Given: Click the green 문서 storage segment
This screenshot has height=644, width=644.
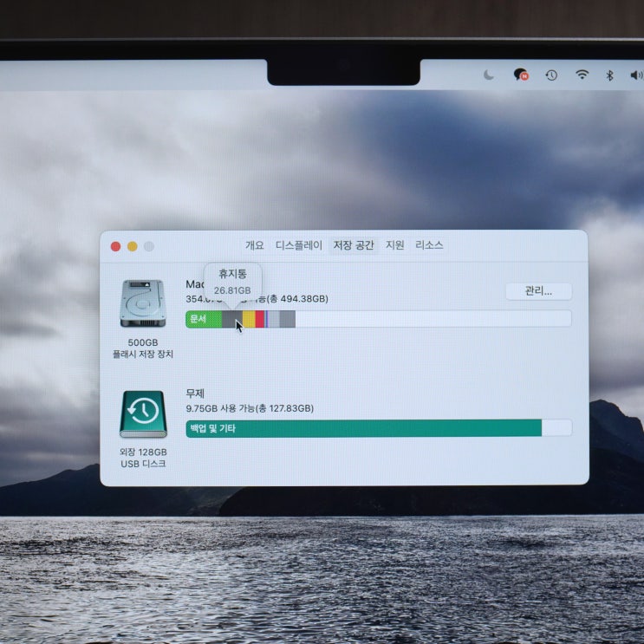Looking at the screenshot, I should (x=204, y=319).
